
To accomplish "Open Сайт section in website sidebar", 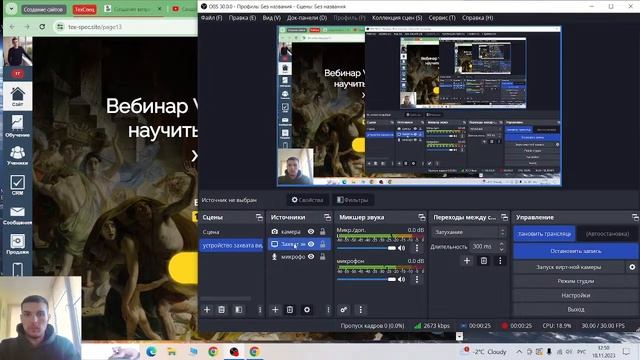I will tap(17, 96).
